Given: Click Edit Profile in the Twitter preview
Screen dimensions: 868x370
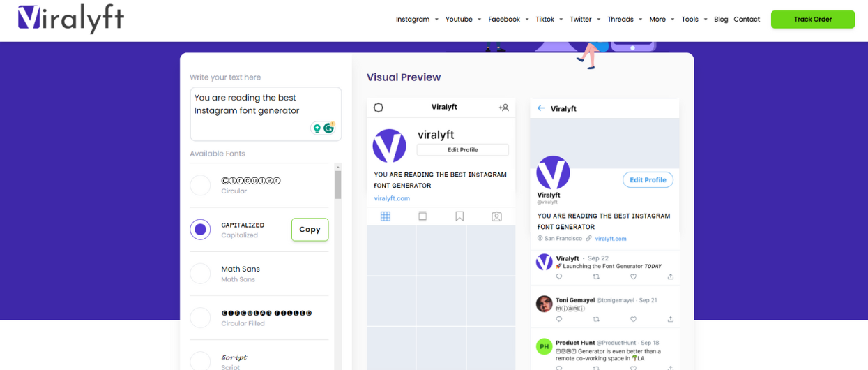Looking at the screenshot, I should point(648,179).
